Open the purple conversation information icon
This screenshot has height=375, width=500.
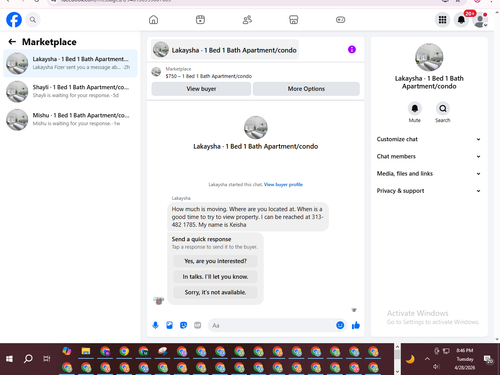[352, 49]
